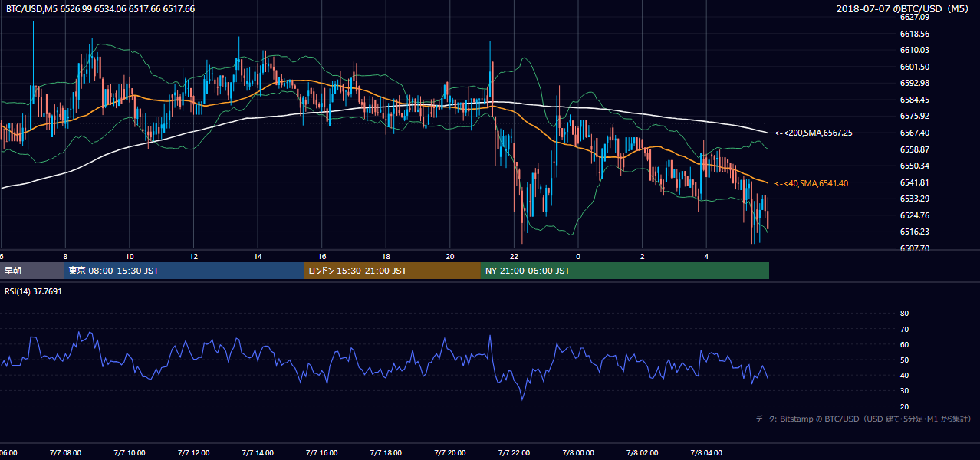The width and height of the screenshot is (980, 460).
Task: Click price axis value 6618.56
Action: tap(915, 34)
